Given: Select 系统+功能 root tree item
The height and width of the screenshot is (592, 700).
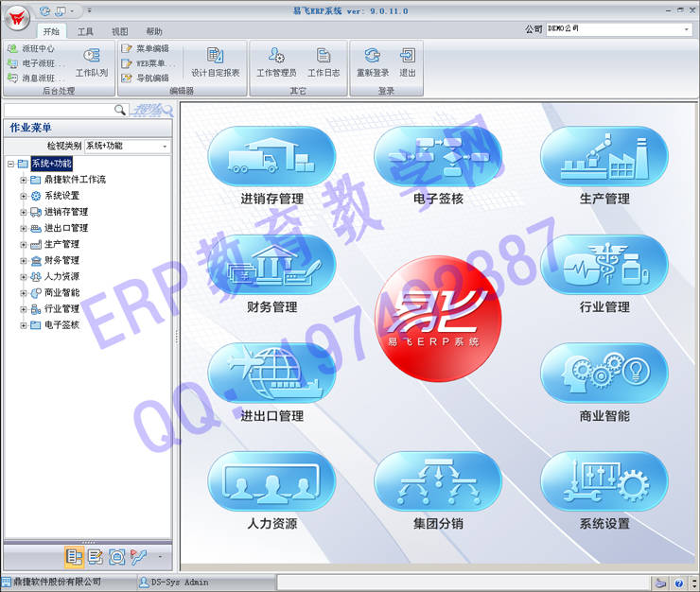Looking at the screenshot, I should (51, 164).
